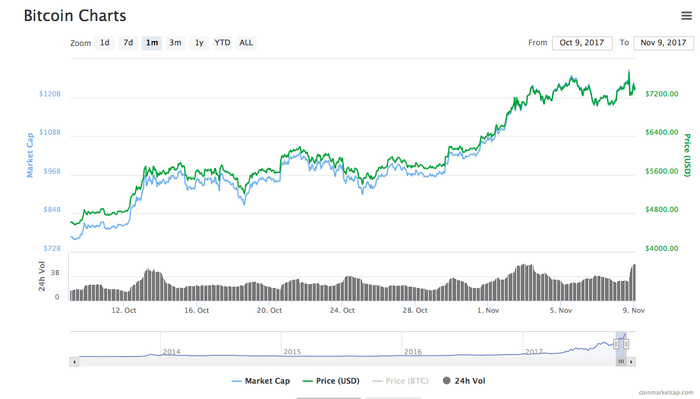This screenshot has width=700, height=399.
Task: Grab the left navigator range handle
Action: click(616, 344)
